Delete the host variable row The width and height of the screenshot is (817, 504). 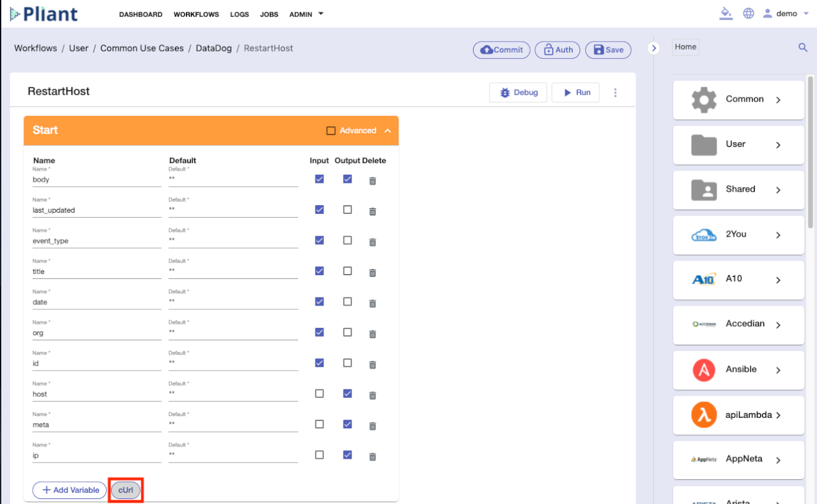(373, 396)
